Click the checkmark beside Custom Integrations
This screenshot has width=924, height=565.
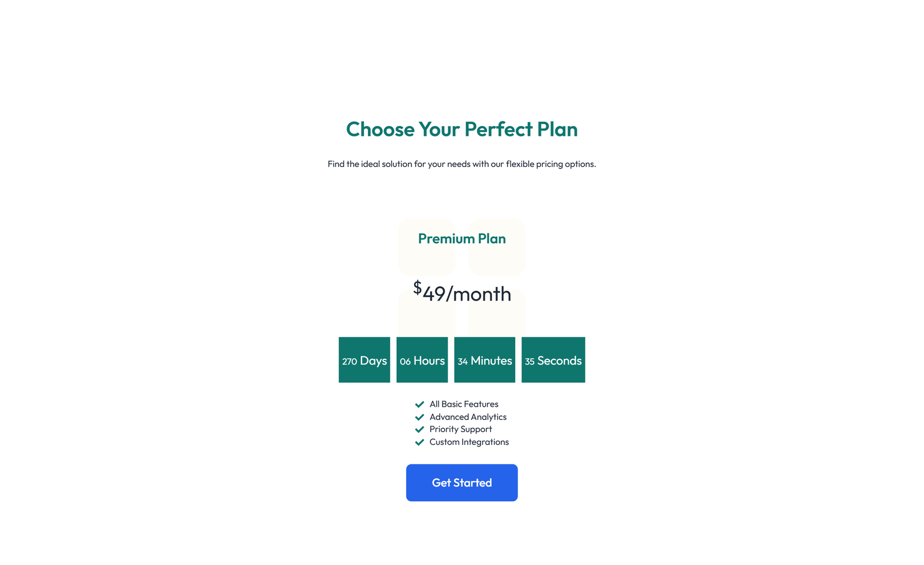[x=420, y=442]
